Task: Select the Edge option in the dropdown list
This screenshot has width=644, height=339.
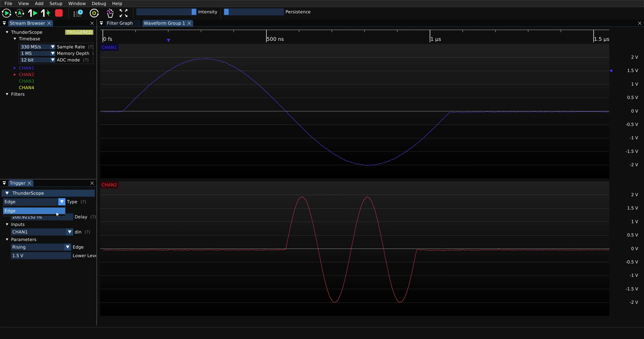Action: (x=34, y=211)
